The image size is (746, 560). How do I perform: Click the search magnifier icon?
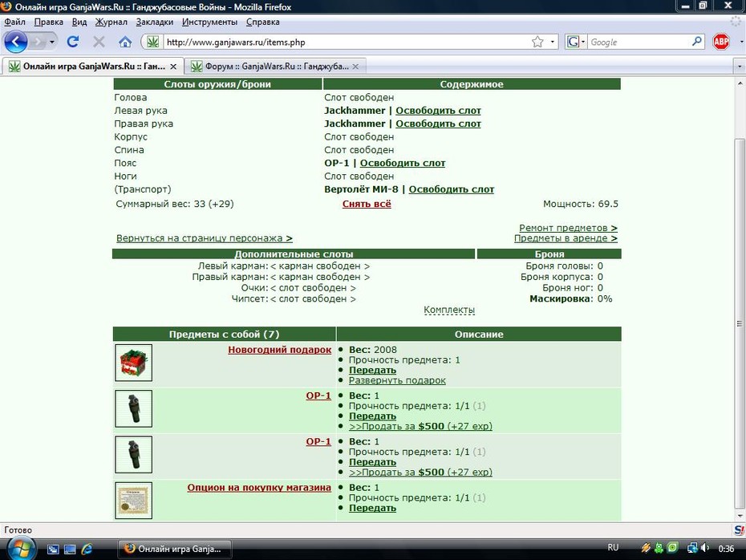[x=696, y=42]
